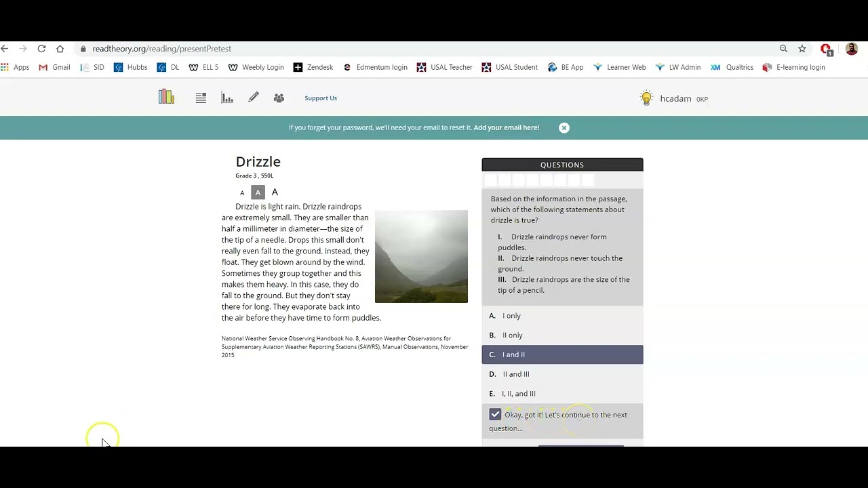Select the largest text size A
This screenshot has width=868, height=488.
(275, 192)
